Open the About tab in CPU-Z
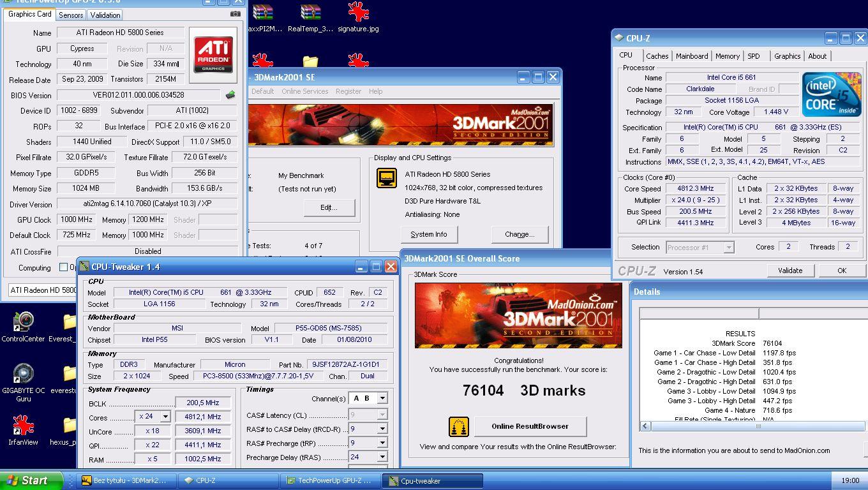Image resolution: width=868 pixels, height=490 pixels. click(818, 56)
